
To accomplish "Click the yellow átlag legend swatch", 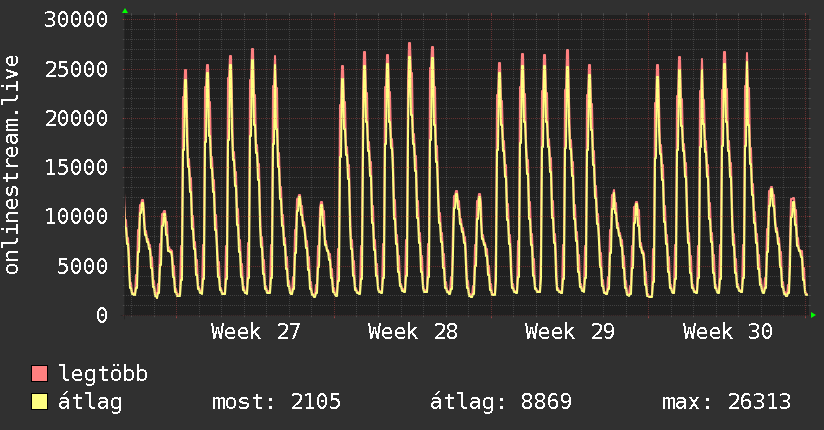I will tap(39, 402).
